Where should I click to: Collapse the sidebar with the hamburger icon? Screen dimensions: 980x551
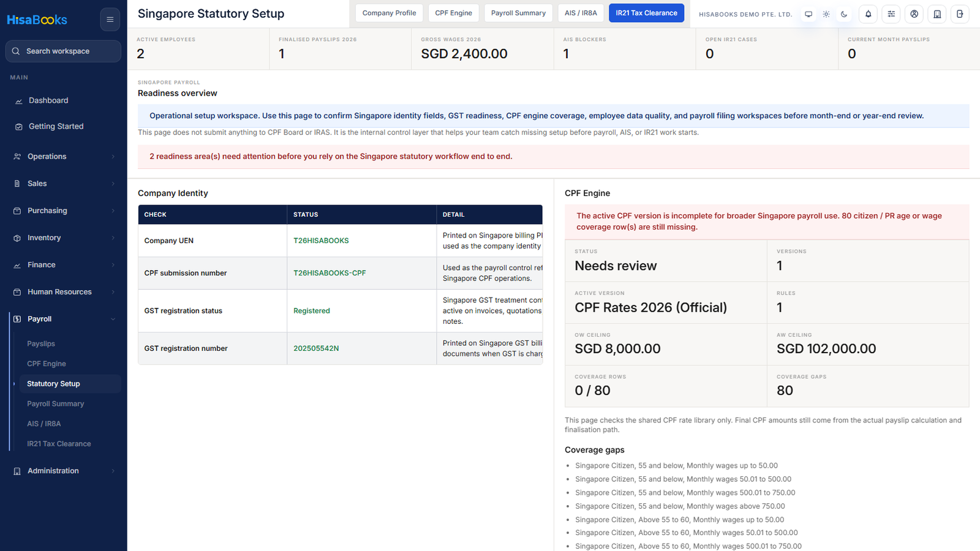coord(110,20)
